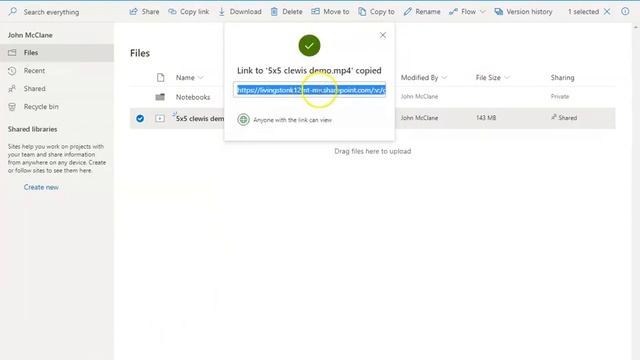Click the Delete trash icon
The height and width of the screenshot is (360, 640).
[x=274, y=11]
